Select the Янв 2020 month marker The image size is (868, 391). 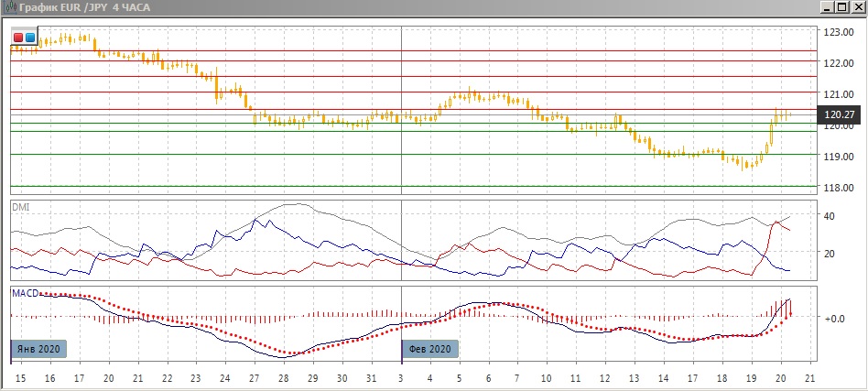[x=38, y=349]
